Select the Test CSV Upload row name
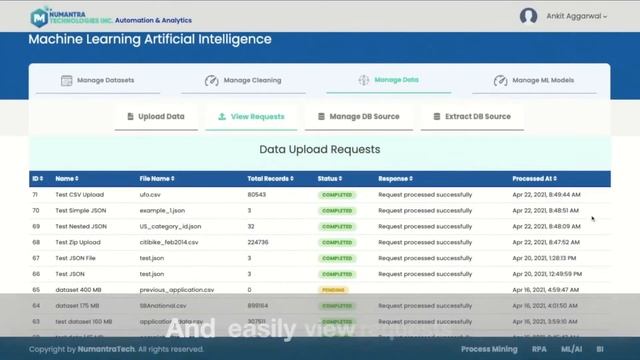The image size is (640, 360). (x=80, y=195)
